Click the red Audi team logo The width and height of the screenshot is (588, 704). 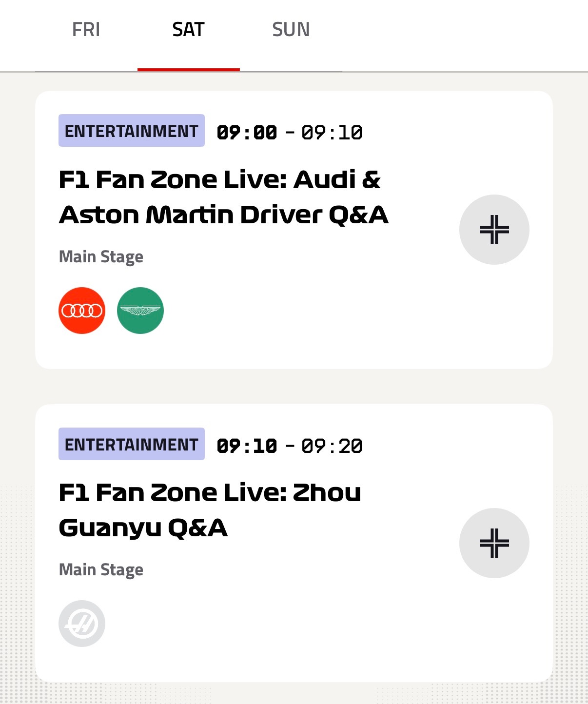(x=82, y=311)
